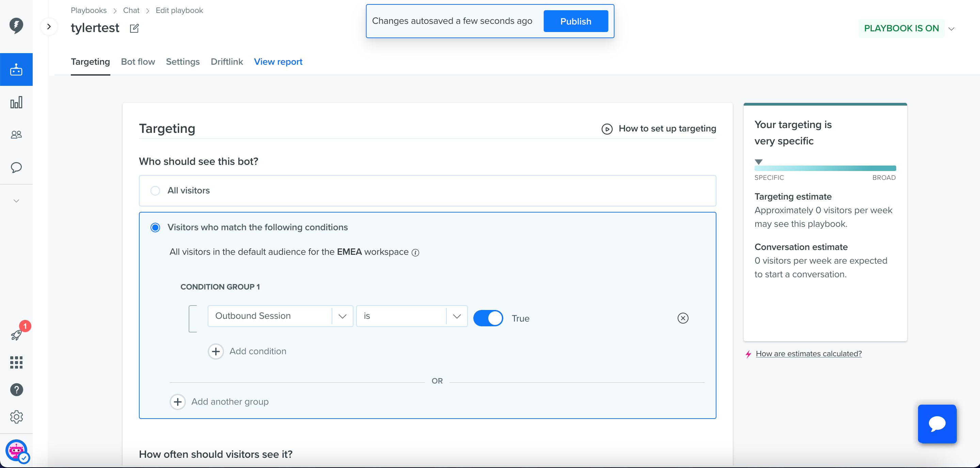Remove the Outbound Session condition
Image resolution: width=980 pixels, height=468 pixels.
coord(683,318)
